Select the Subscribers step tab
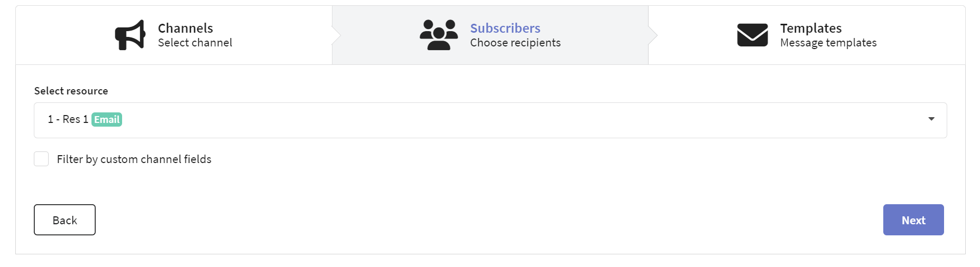The height and width of the screenshot is (267, 980). tap(490, 35)
